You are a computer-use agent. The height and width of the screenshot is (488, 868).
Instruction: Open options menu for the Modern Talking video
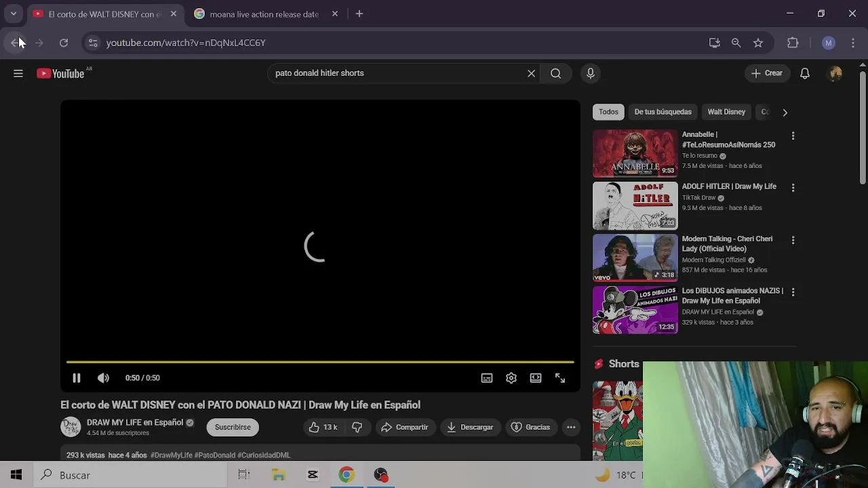coord(793,240)
